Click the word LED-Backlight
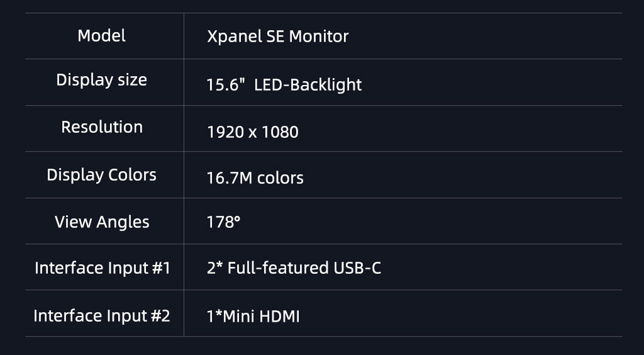Screen dimensions: 644x355 click(308, 84)
